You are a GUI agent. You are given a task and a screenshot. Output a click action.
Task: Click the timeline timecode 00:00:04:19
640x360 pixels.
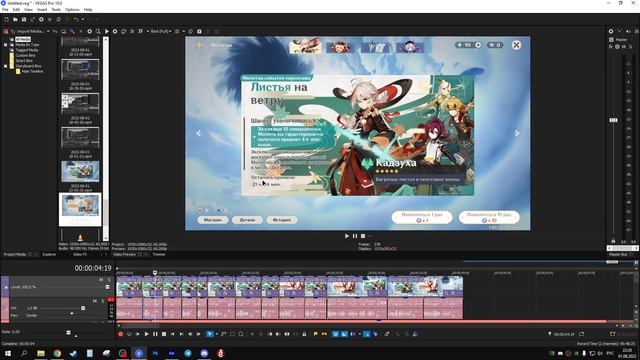[93, 268]
